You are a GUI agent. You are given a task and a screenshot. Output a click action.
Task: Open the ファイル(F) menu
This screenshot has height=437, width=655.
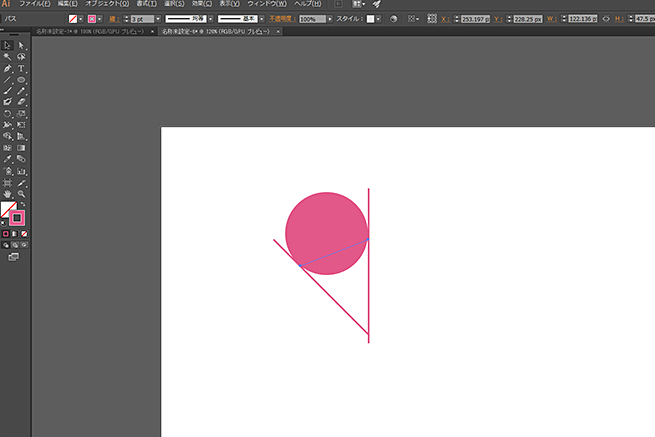34,5
